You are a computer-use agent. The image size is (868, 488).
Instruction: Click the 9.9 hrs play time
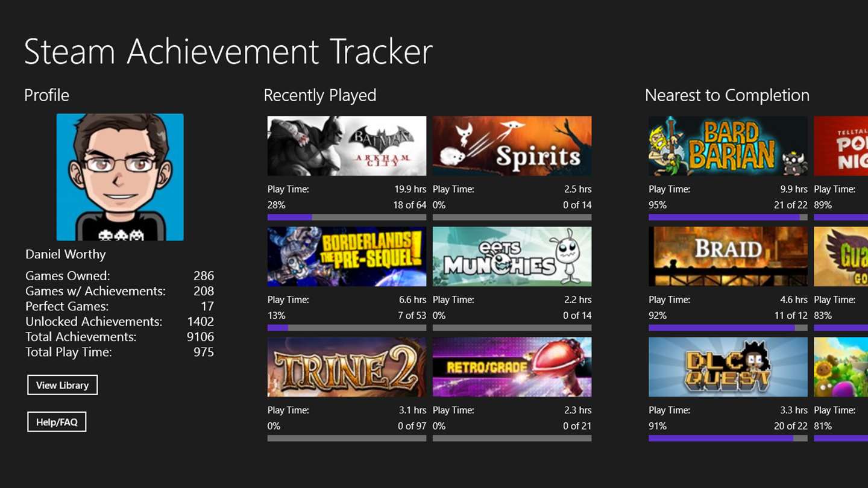(x=794, y=189)
